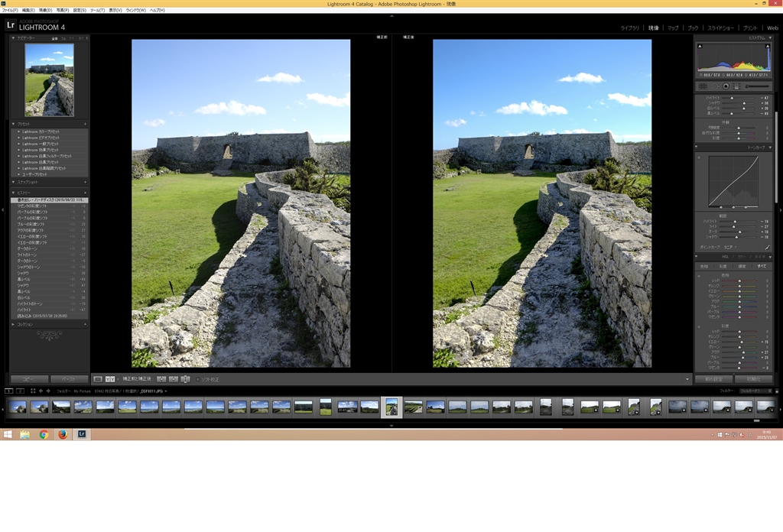Select main window display 1 icon
Viewport: 783px width, 532px height.
[8, 391]
